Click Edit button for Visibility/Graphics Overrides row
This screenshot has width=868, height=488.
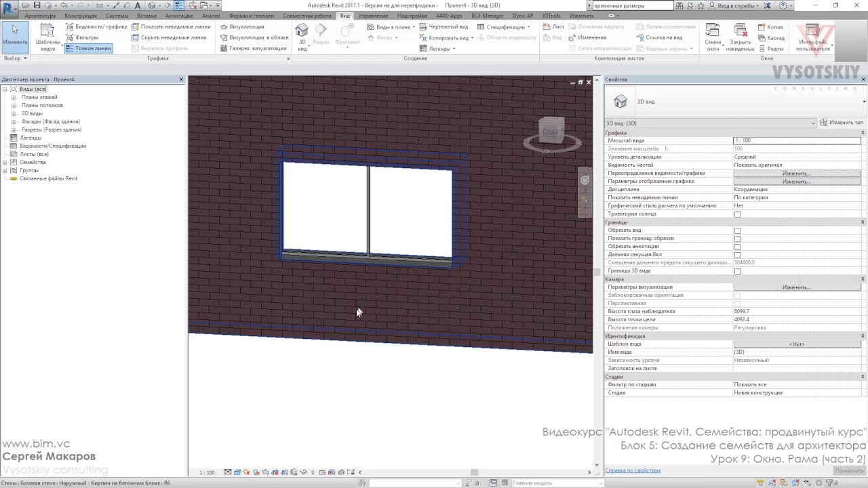click(797, 174)
